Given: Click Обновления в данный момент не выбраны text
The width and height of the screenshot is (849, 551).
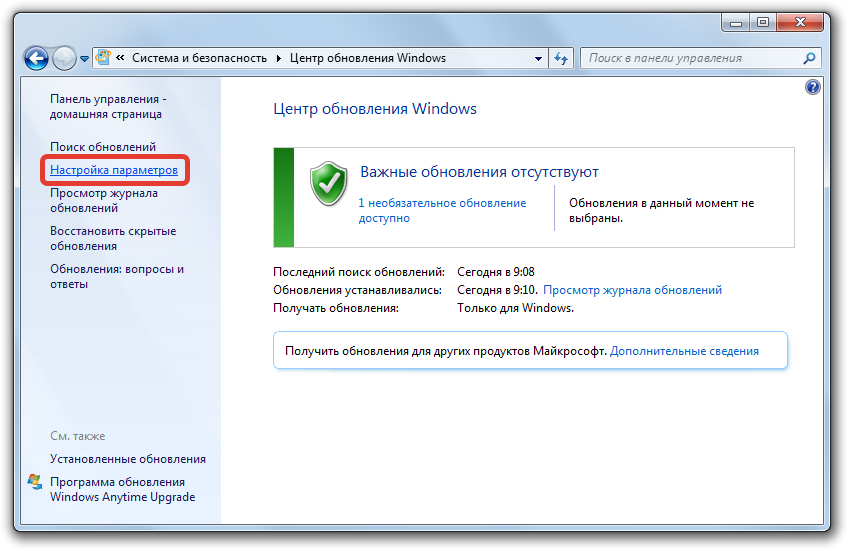Looking at the screenshot, I should (x=661, y=211).
